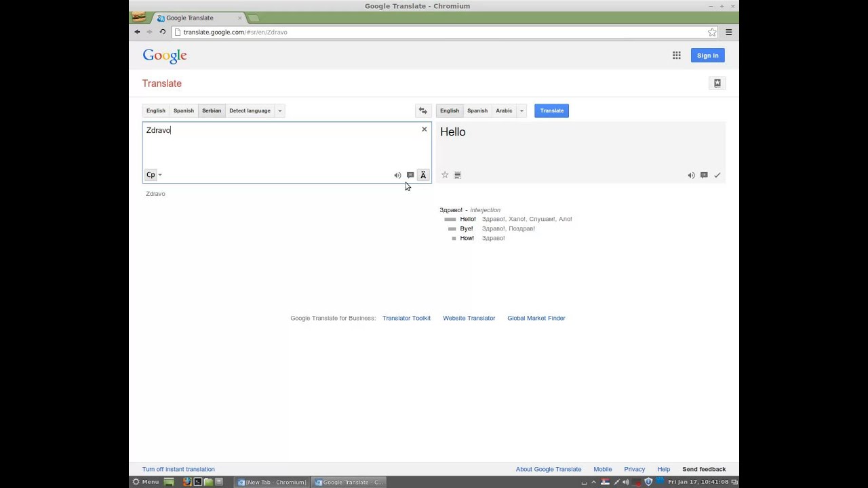Viewport: 868px width, 488px height.
Task: Select the Google Translate browser tab
Action: pyautogui.click(x=197, y=18)
